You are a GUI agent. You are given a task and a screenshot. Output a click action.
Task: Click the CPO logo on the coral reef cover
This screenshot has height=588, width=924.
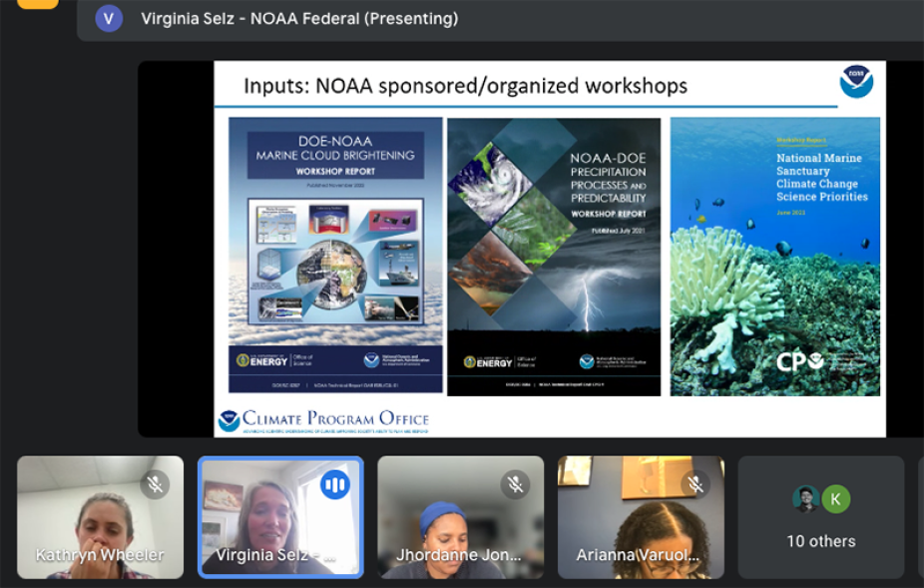point(800,361)
